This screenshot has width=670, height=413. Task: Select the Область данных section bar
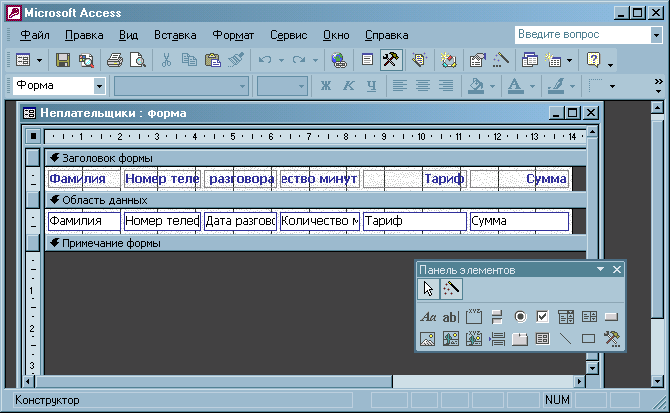(315, 200)
